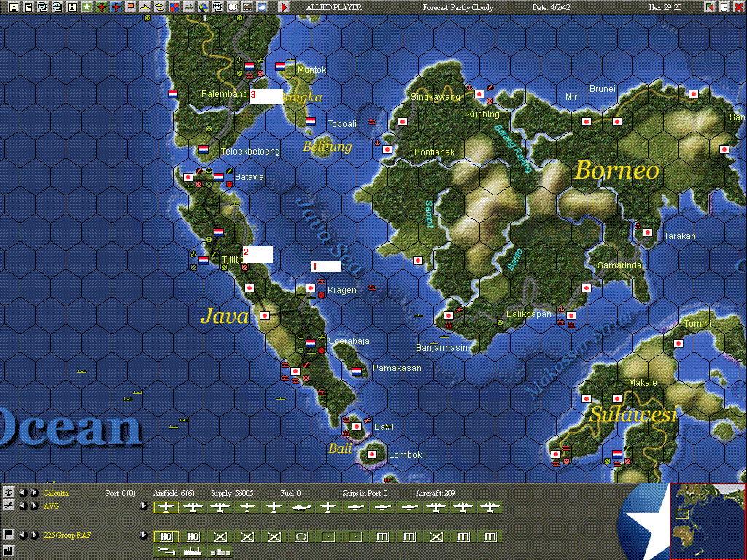This screenshot has width=747, height=560.
Task: Select the Dutch flag base at Batavia
Action: [x=219, y=176]
